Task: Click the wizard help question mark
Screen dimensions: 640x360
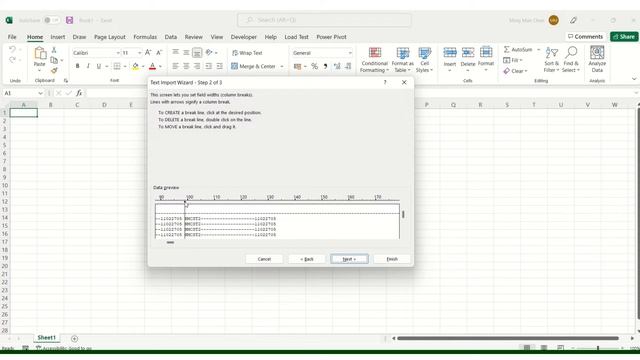Action: point(385,82)
